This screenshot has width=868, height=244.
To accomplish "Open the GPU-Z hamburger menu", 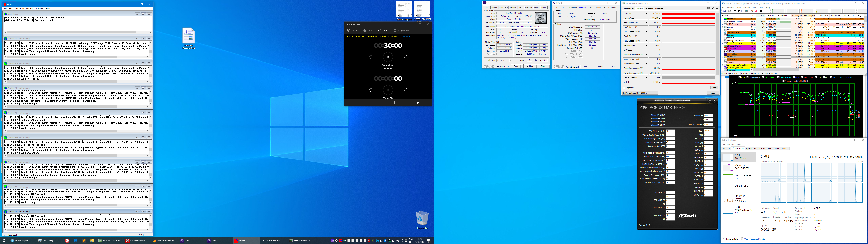I will (717, 8).
